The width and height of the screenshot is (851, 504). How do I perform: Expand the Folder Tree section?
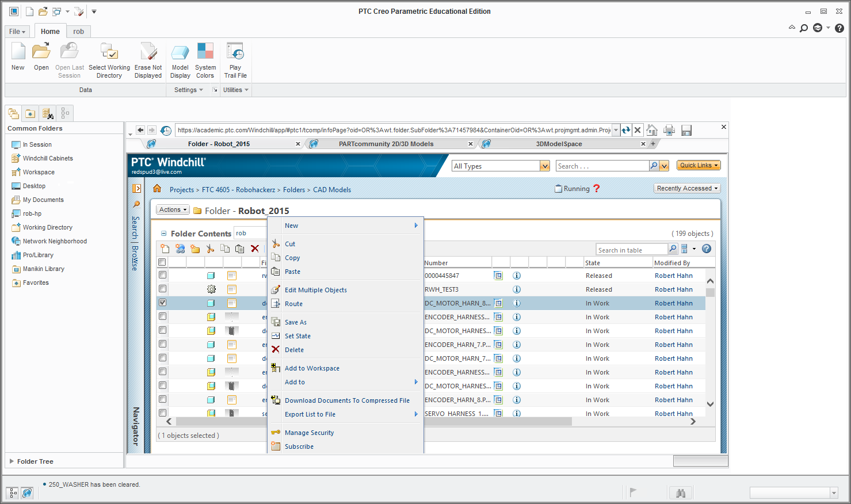(12, 461)
